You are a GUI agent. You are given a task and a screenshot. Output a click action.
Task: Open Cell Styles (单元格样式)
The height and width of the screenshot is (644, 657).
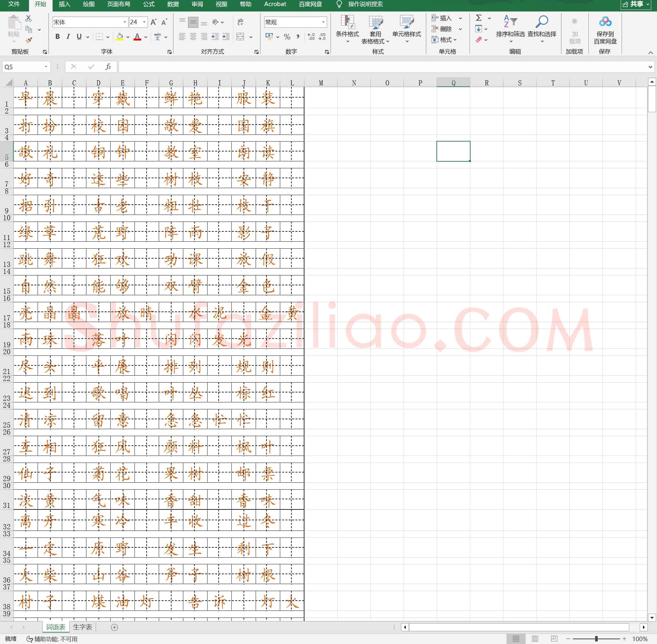pos(407,29)
